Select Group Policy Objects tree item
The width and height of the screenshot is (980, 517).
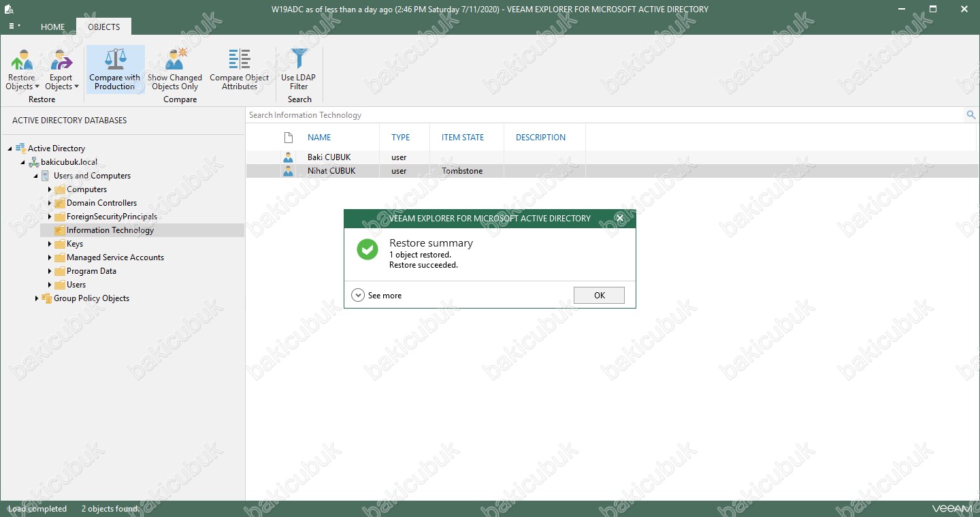(91, 298)
